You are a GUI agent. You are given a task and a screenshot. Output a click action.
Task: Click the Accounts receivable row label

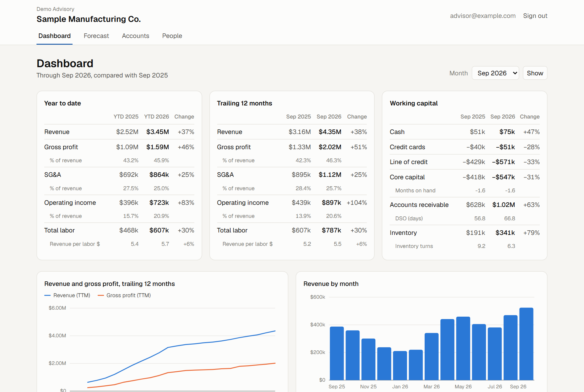coord(419,205)
